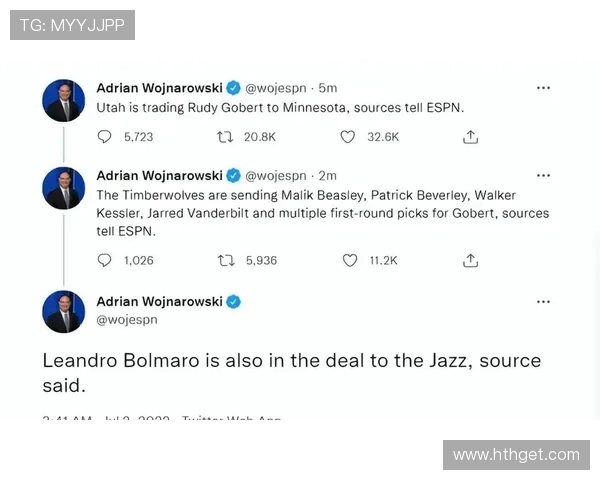Share the Utah trading Gobert tweet
Image resolution: width=600 pixels, height=480 pixels.
[470, 137]
